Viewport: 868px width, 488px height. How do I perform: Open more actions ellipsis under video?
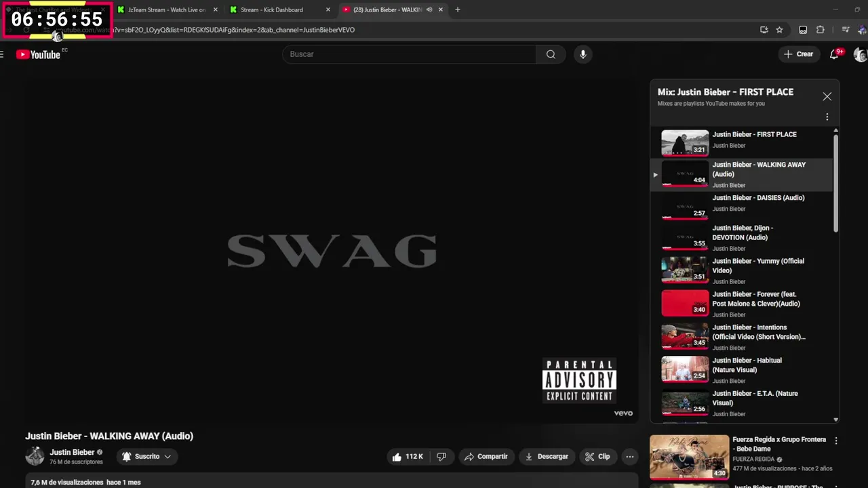pos(629,457)
